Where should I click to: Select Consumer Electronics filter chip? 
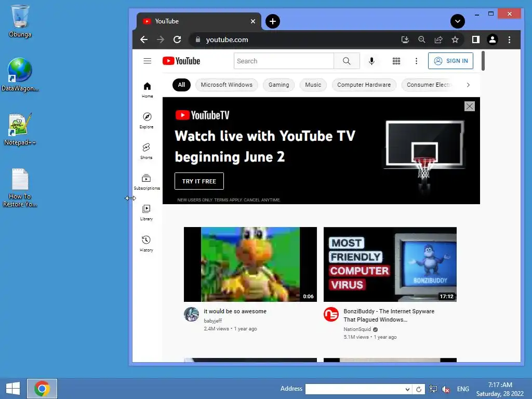429,85
